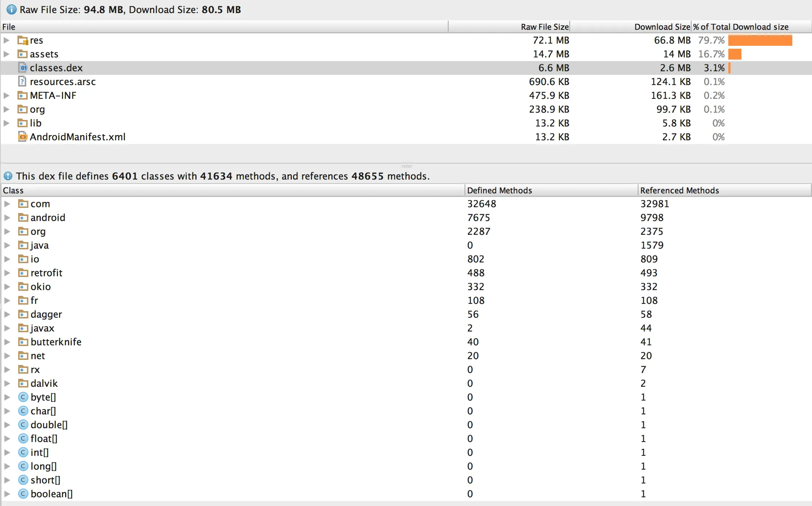Click the resources.arsc file icon
Screen dimensions: 812x506
point(23,82)
